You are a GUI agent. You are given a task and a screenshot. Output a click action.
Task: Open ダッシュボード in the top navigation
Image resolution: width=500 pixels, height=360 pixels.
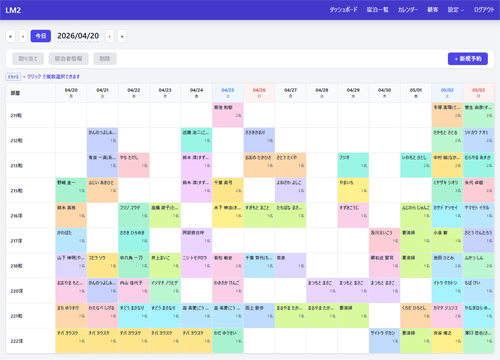pyautogui.click(x=343, y=10)
